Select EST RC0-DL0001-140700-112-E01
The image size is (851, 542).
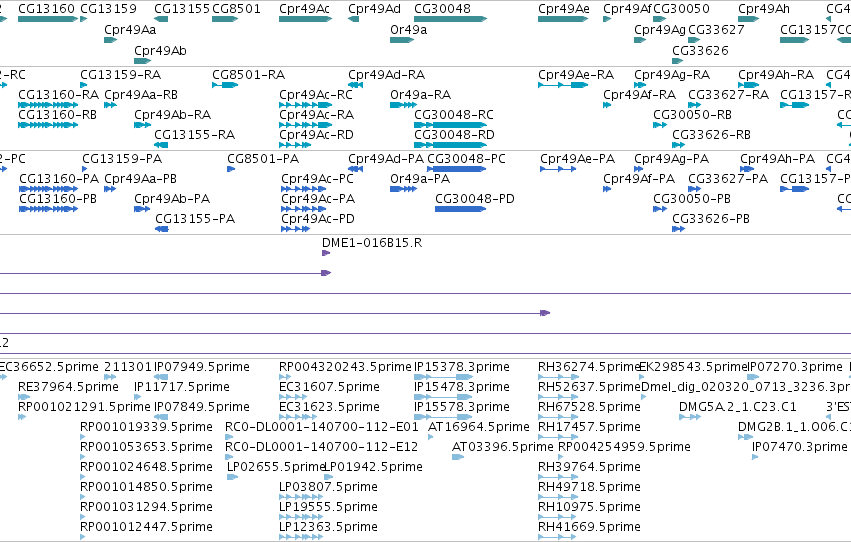tap(321, 427)
